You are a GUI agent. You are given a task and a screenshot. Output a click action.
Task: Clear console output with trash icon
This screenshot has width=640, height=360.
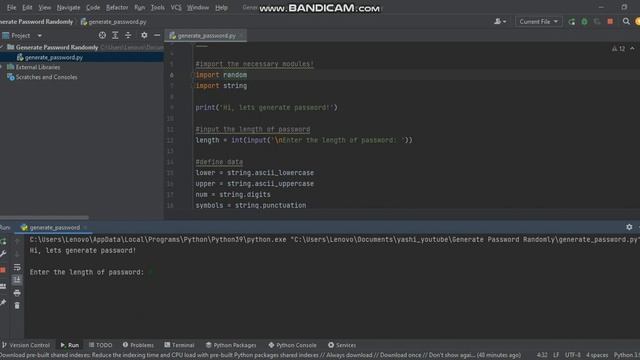coord(17,305)
